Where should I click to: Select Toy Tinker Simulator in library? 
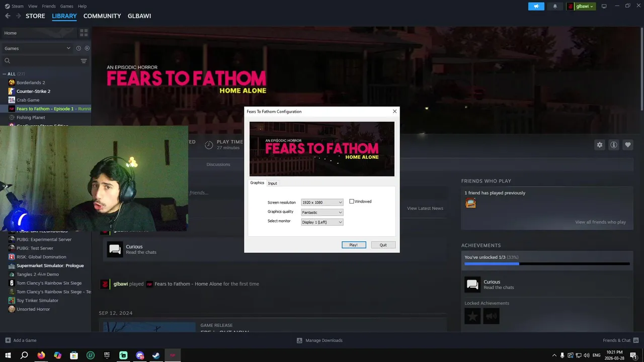click(37, 301)
